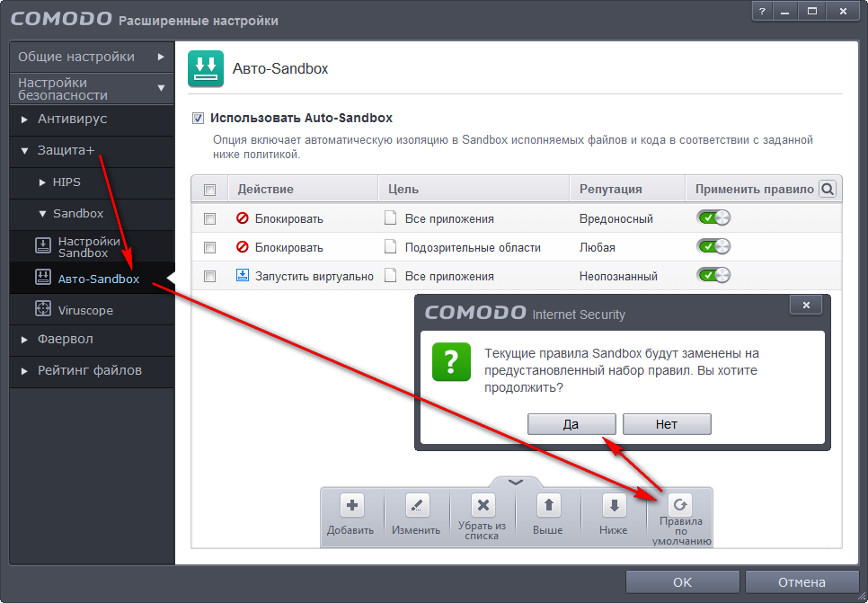Click the Авто-Sandbox header icon

point(206,68)
